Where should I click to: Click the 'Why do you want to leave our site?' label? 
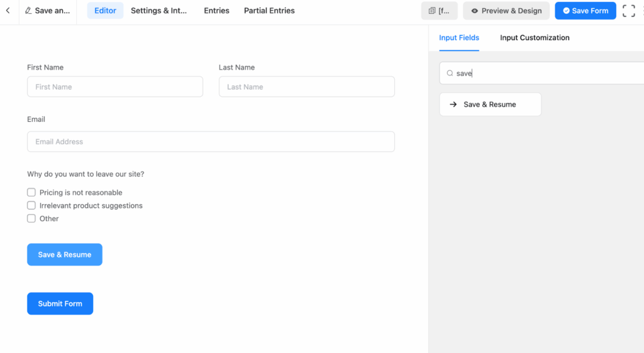tap(86, 174)
